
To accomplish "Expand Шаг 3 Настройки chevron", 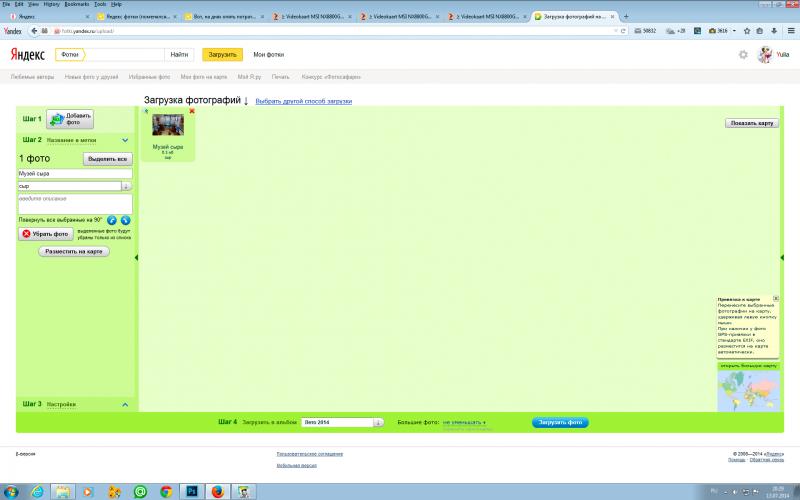I will (125, 405).
